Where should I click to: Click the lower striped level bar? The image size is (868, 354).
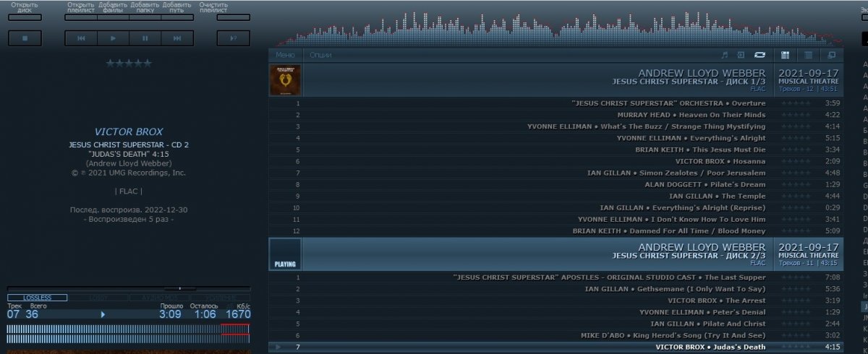[x=128, y=340]
